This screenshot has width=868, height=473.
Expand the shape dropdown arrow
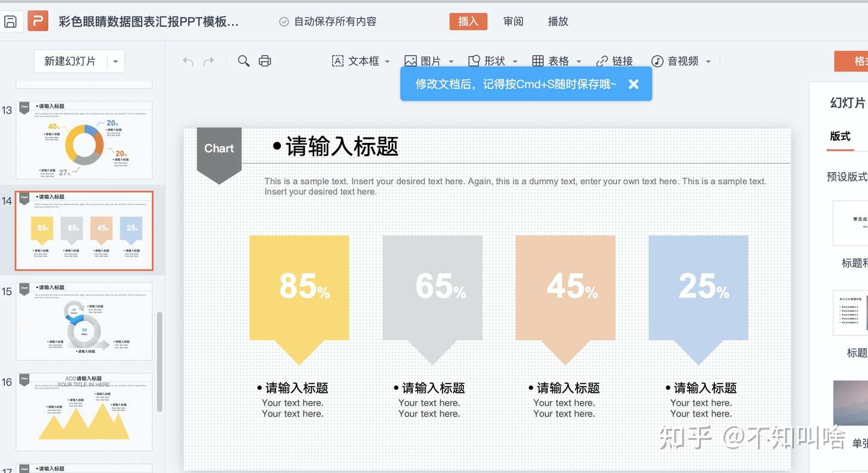pyautogui.click(x=515, y=62)
